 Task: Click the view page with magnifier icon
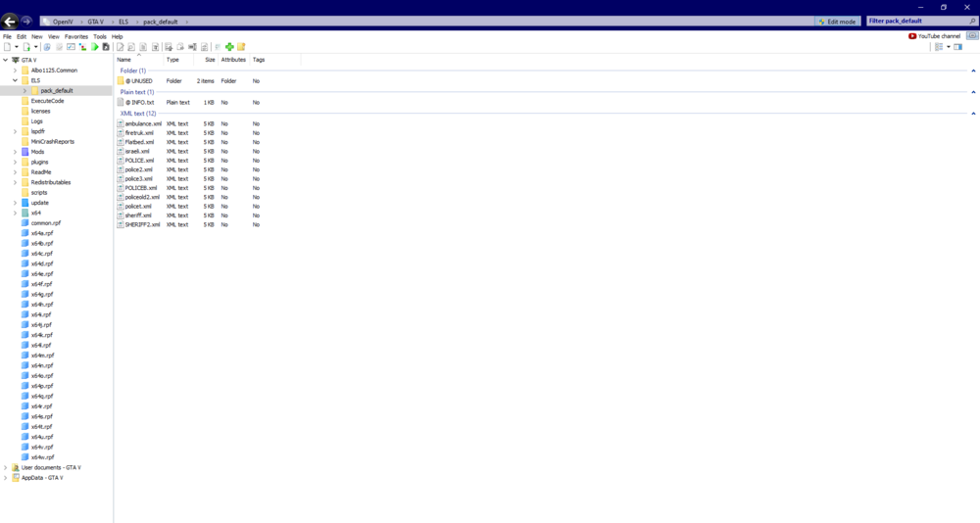tap(131, 47)
